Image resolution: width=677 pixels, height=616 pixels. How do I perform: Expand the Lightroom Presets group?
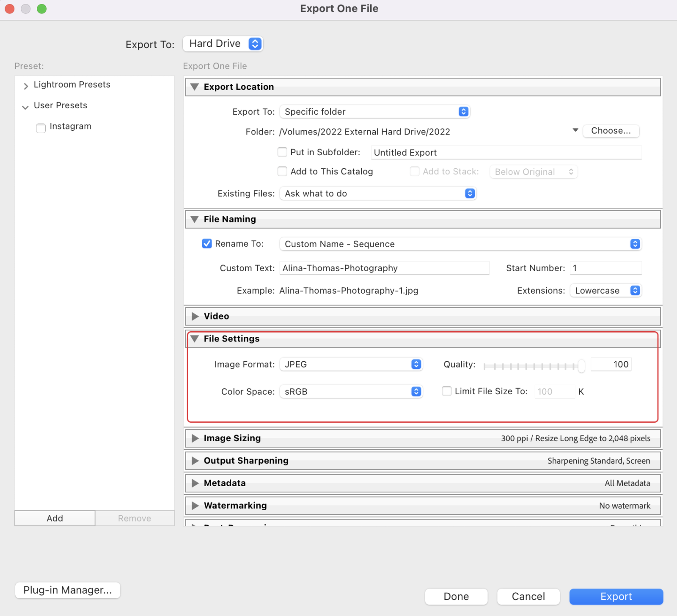(25, 85)
